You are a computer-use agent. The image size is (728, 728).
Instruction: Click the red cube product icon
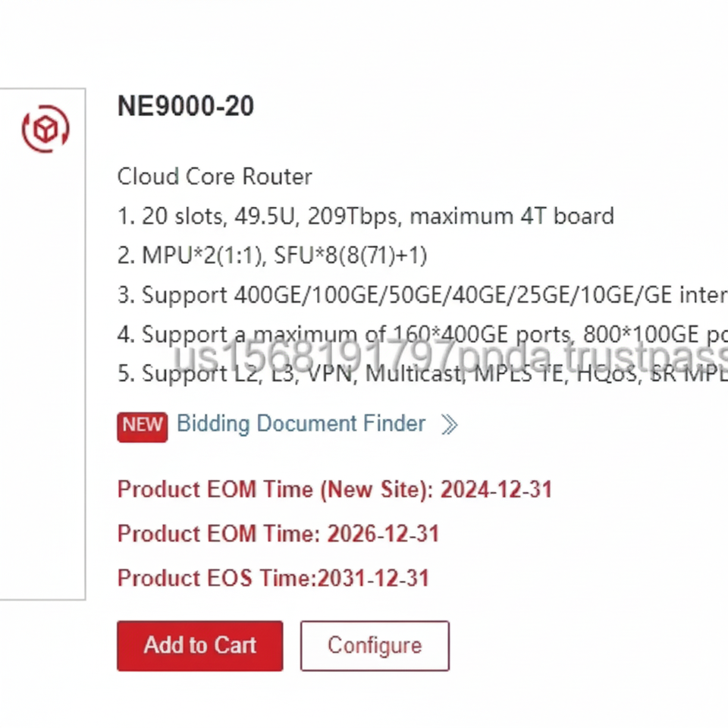(x=45, y=129)
